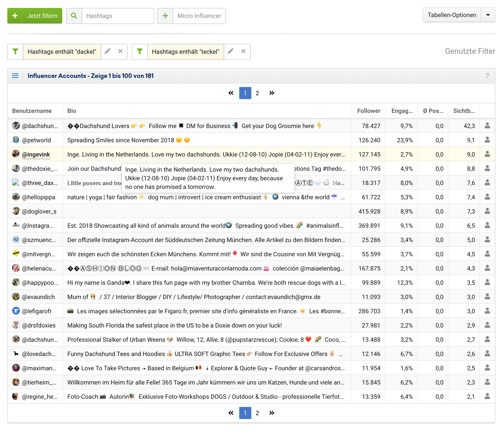The width and height of the screenshot is (504, 435).
Task: Focus the Hashtags search input field
Action: [118, 16]
